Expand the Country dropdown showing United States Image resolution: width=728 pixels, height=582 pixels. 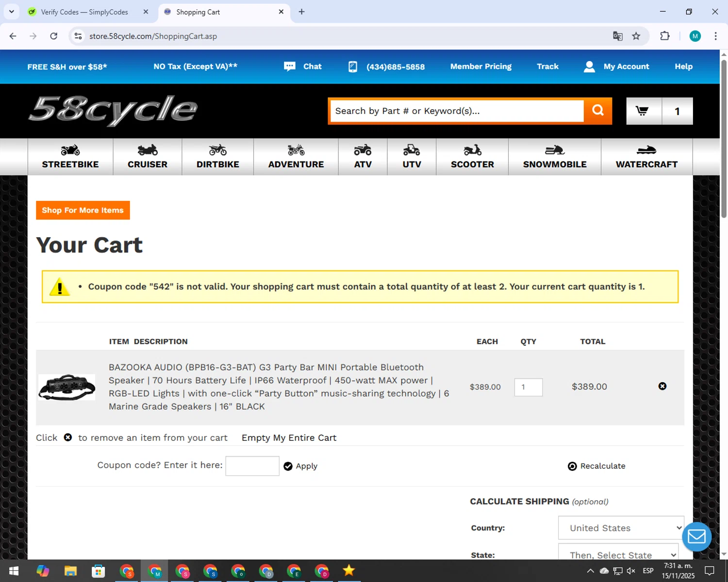pos(621,528)
